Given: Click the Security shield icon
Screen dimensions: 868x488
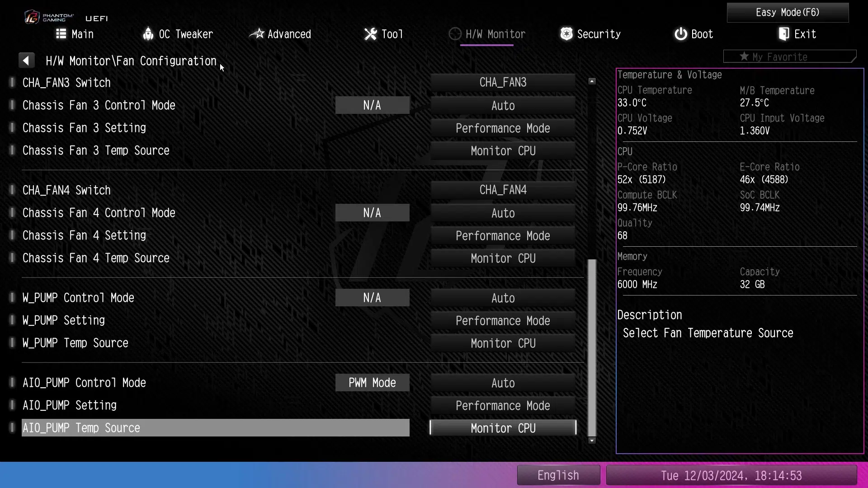Looking at the screenshot, I should coord(566,34).
